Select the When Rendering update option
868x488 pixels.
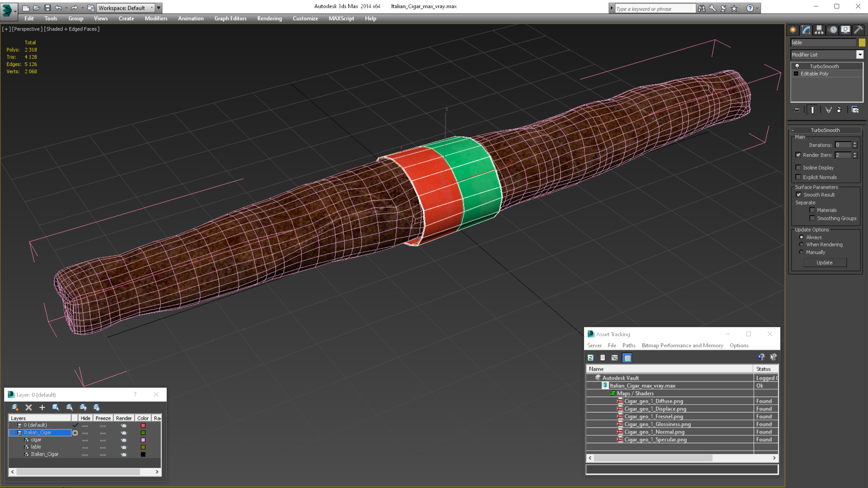coord(802,245)
